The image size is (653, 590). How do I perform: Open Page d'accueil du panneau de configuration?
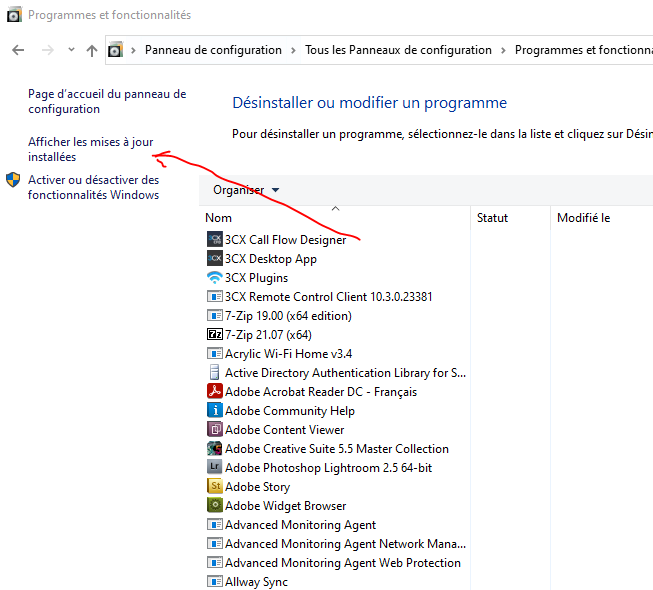pyautogui.click(x=107, y=101)
